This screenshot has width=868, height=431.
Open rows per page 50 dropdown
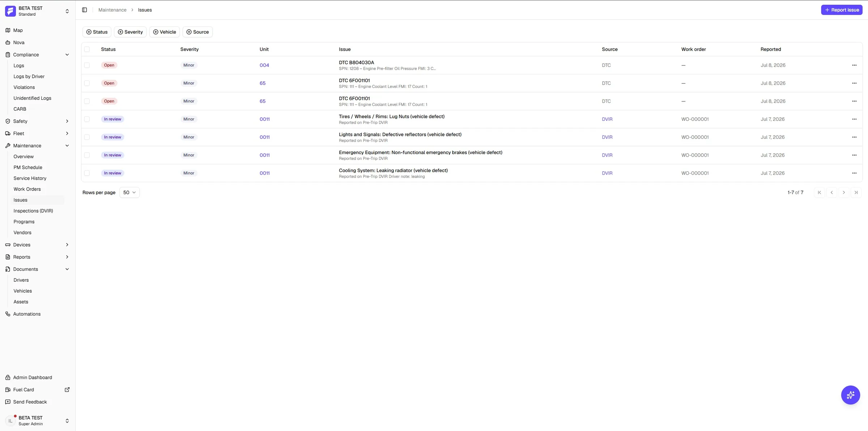pos(129,192)
